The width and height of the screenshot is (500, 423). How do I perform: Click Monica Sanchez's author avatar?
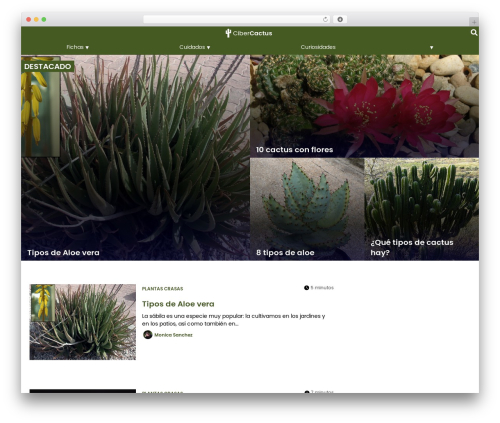click(148, 335)
